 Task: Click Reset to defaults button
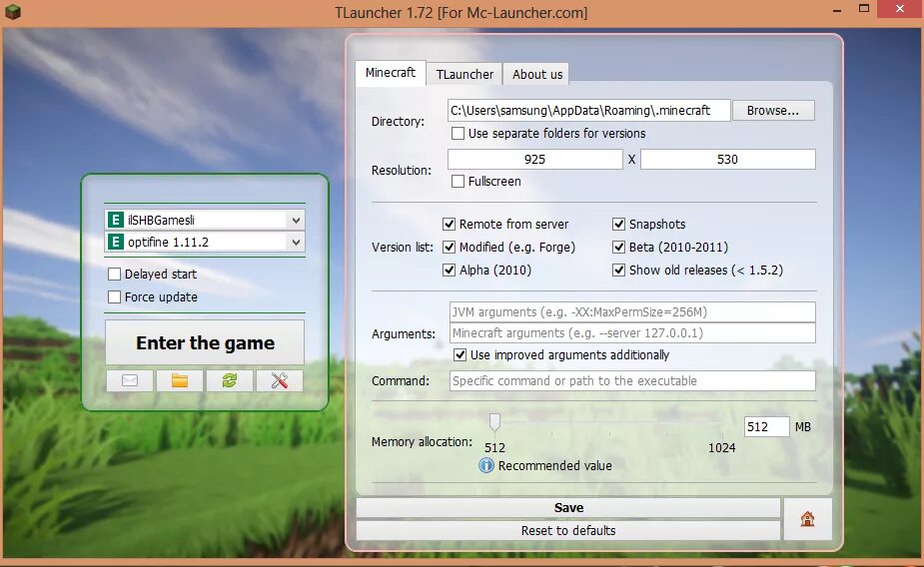(x=568, y=530)
